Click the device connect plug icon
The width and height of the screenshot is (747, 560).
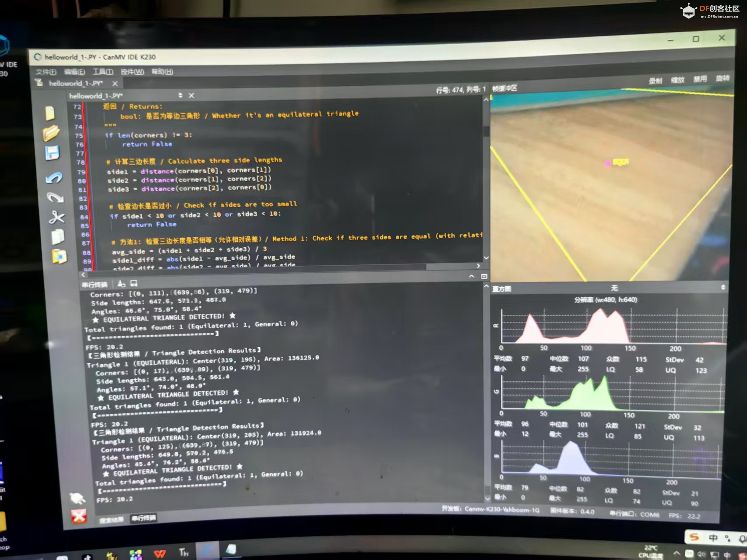(77, 498)
